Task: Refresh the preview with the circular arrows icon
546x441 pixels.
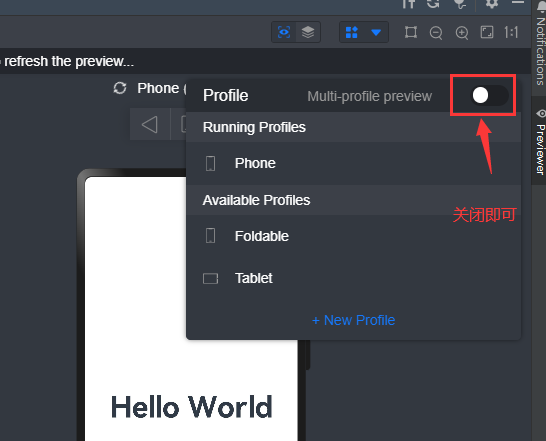Action: [x=120, y=88]
